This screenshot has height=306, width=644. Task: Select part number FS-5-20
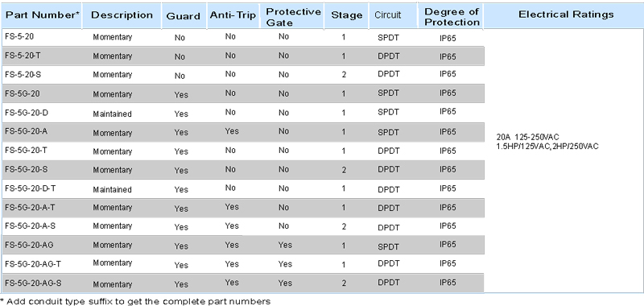point(19,36)
